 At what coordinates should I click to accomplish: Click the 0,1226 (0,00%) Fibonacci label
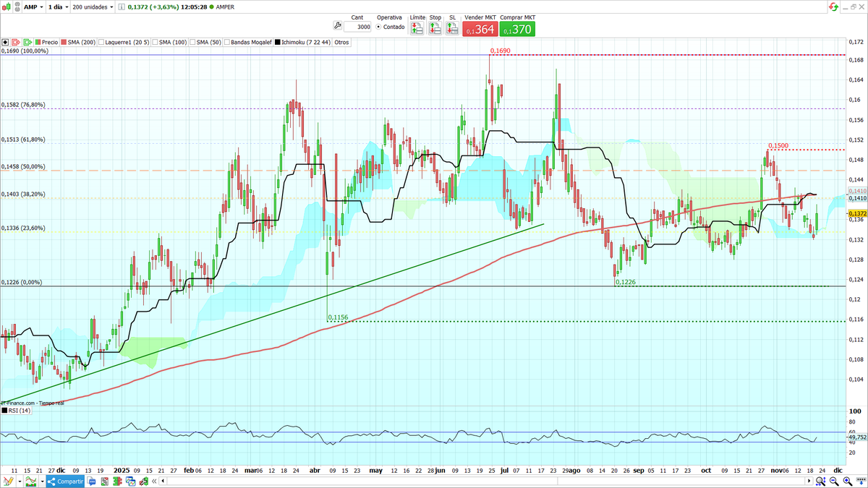pos(22,283)
